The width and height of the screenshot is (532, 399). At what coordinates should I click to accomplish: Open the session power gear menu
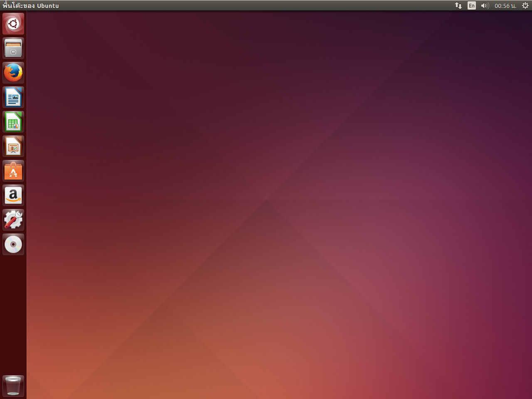525,5
